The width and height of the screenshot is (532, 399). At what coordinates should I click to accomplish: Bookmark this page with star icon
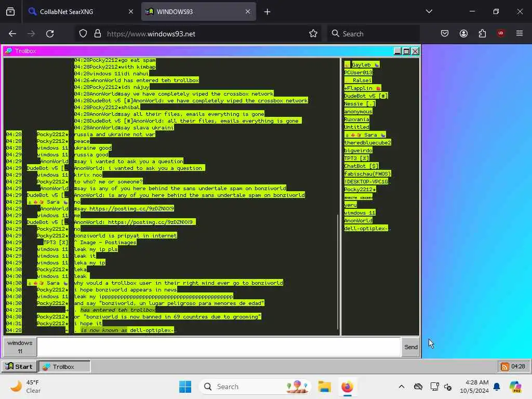[313, 34]
